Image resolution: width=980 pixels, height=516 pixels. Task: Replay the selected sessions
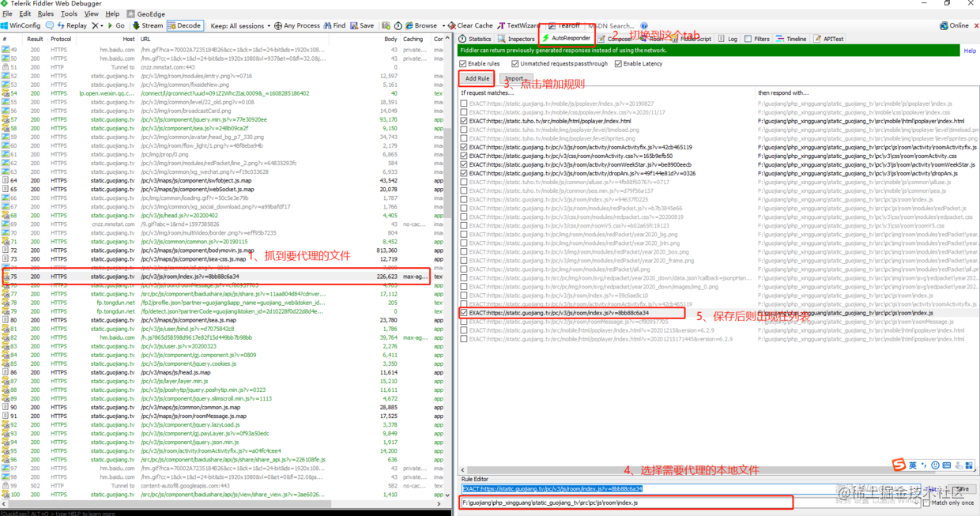[x=71, y=25]
